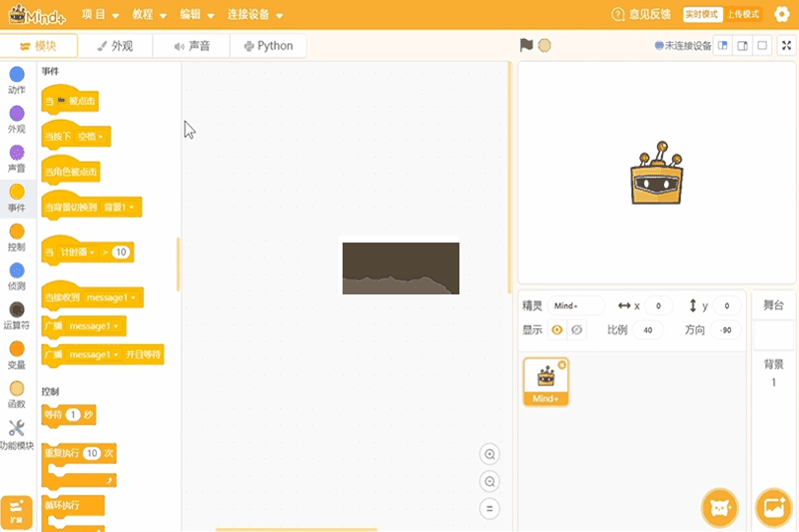The width and height of the screenshot is (799, 532).
Task: Click the sprite direction input field
Action: coord(726,330)
